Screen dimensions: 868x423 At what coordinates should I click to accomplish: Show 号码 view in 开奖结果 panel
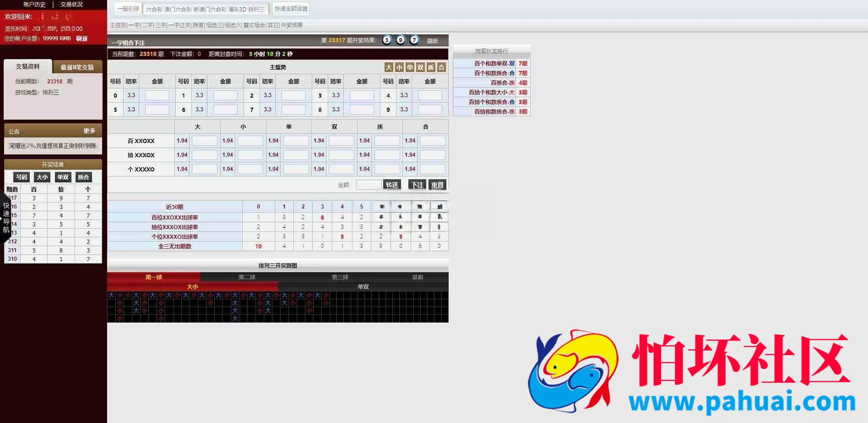(22, 177)
